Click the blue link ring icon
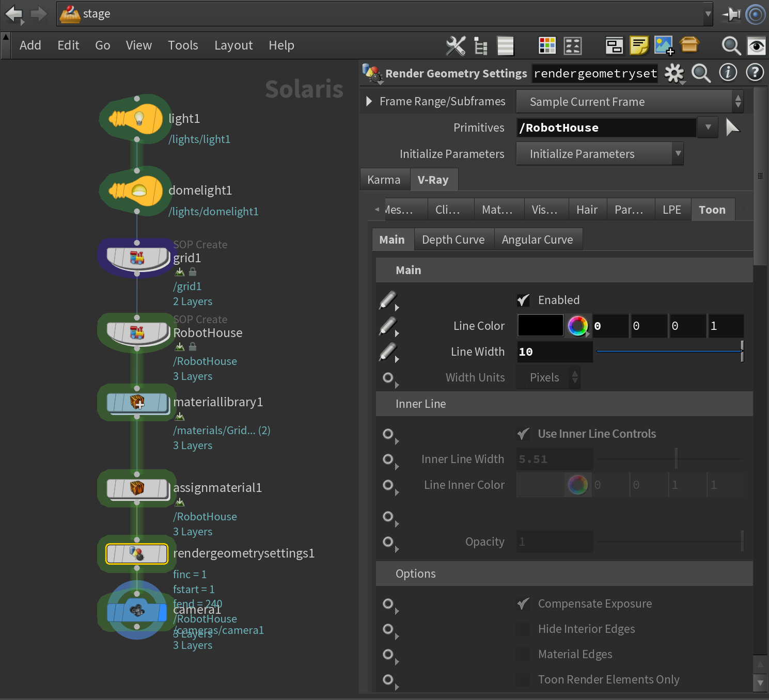This screenshot has width=769, height=700. (x=756, y=14)
